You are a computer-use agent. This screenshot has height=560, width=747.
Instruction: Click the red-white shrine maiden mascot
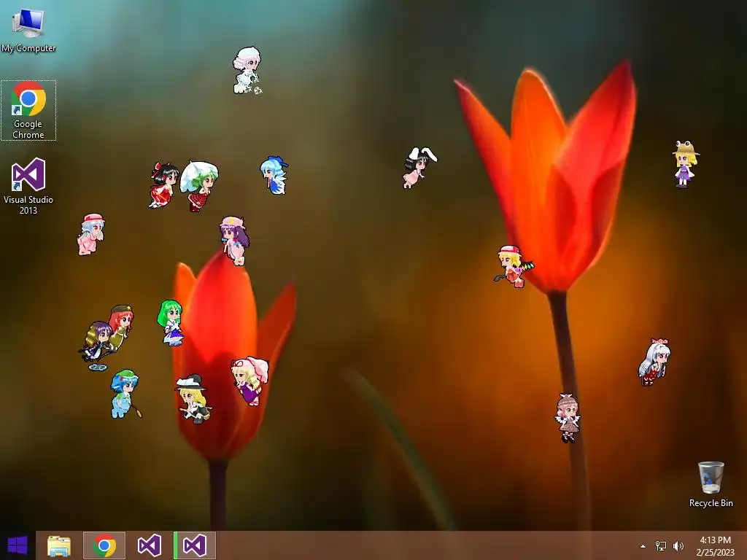[163, 185]
